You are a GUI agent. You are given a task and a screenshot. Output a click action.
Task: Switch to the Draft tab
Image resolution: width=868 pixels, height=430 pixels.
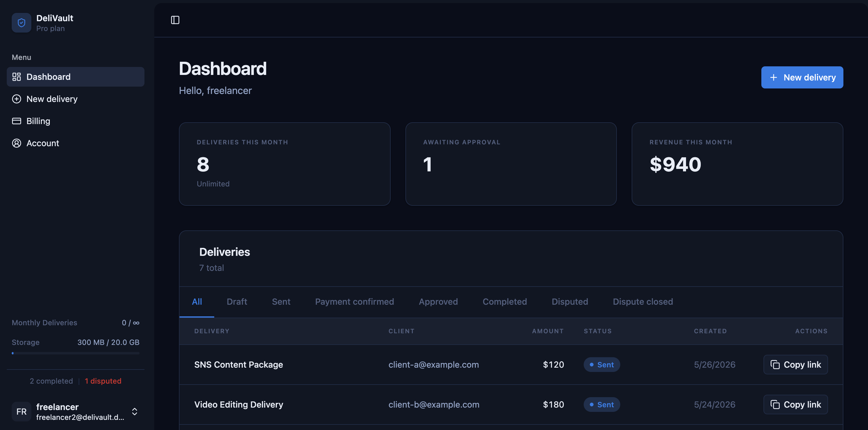click(x=237, y=302)
